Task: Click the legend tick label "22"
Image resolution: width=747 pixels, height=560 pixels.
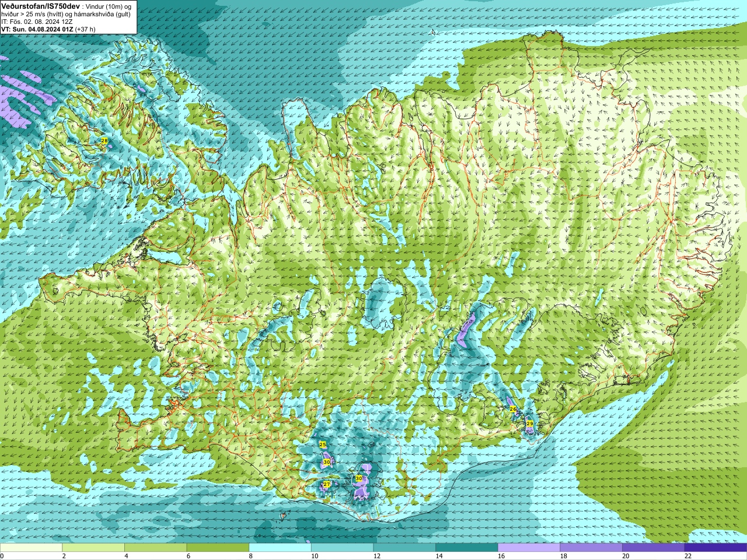Action: click(688, 556)
